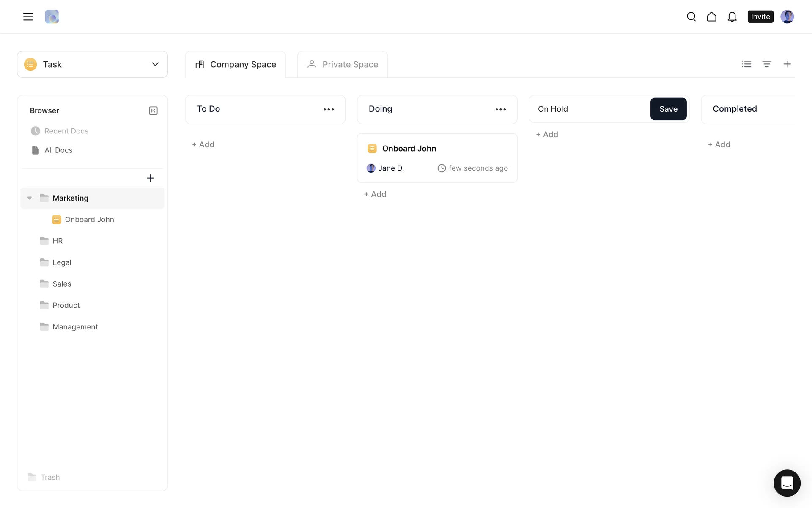Screen dimensions: 812x508
Task: Go to home via house icon
Action: coord(711,17)
